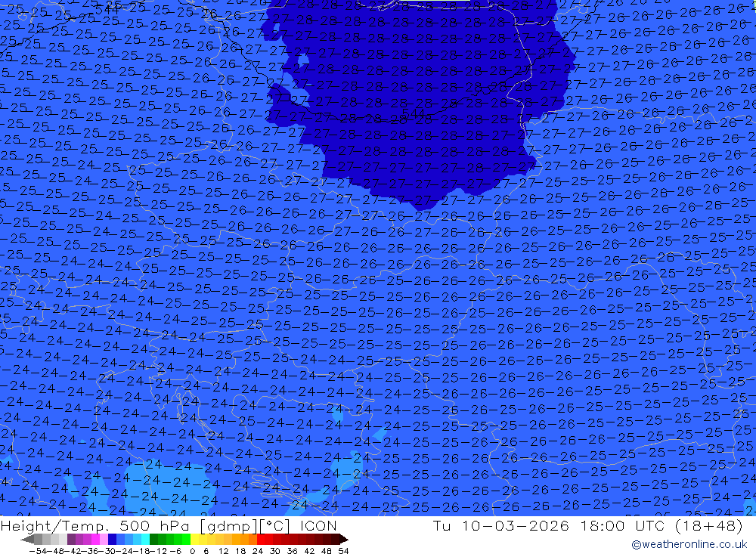The height and width of the screenshot is (554, 756).
Task: Click the -36 scale label
Action: pos(91,551)
